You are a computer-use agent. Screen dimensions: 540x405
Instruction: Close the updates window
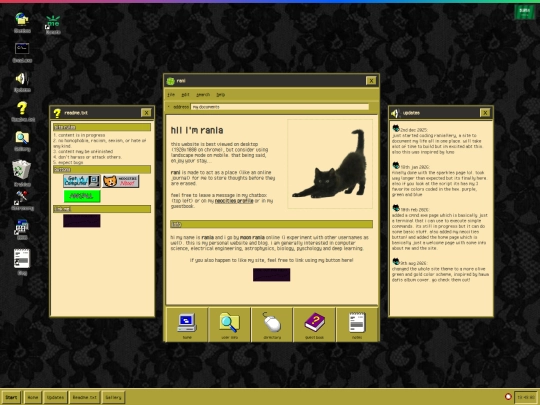tap(485, 113)
